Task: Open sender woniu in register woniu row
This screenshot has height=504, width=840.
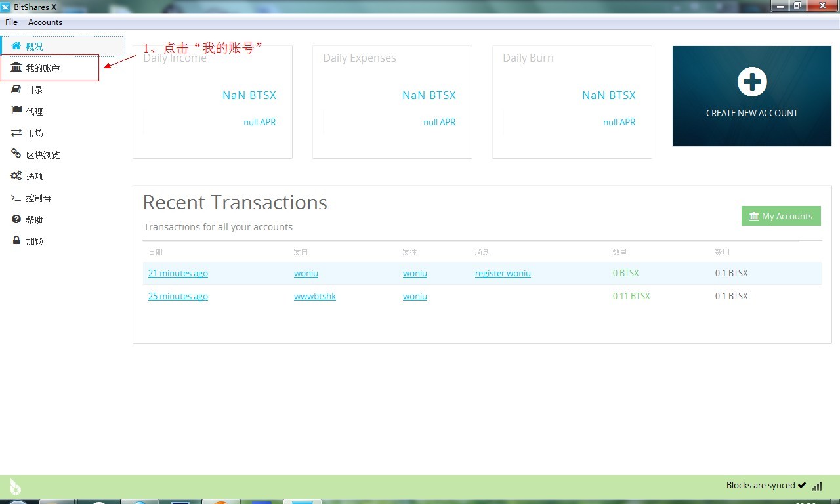Action: click(306, 274)
